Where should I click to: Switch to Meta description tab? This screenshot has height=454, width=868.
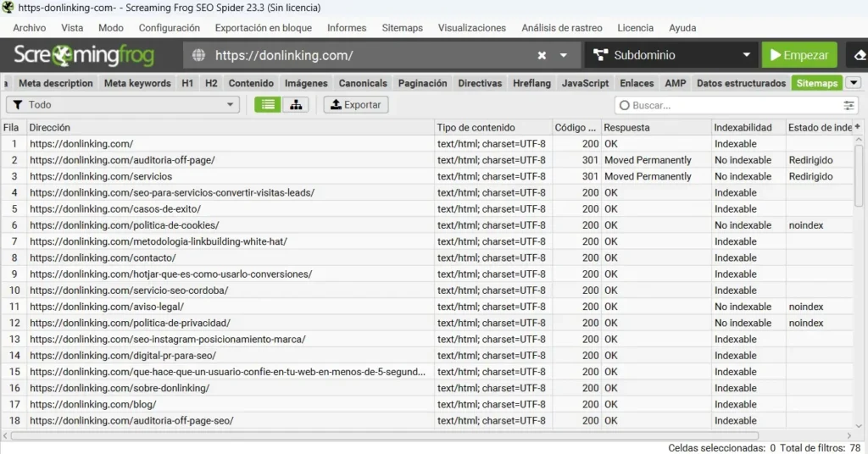(55, 83)
